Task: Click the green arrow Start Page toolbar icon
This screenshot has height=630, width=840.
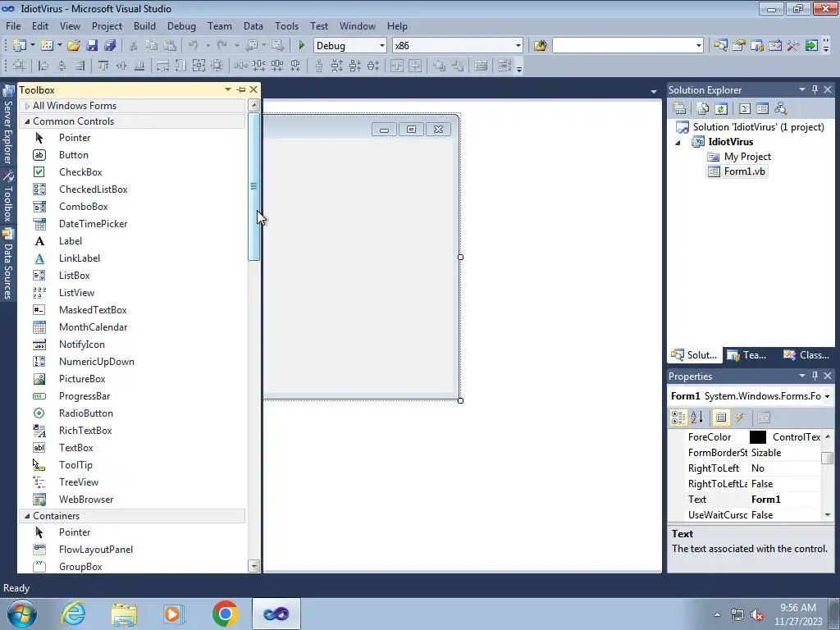Action: (811, 46)
